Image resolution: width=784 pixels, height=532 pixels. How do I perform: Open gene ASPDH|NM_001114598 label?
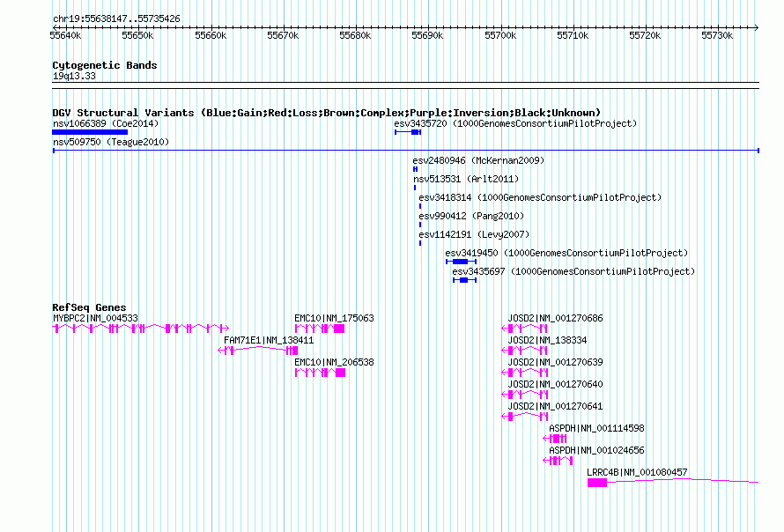point(596,428)
